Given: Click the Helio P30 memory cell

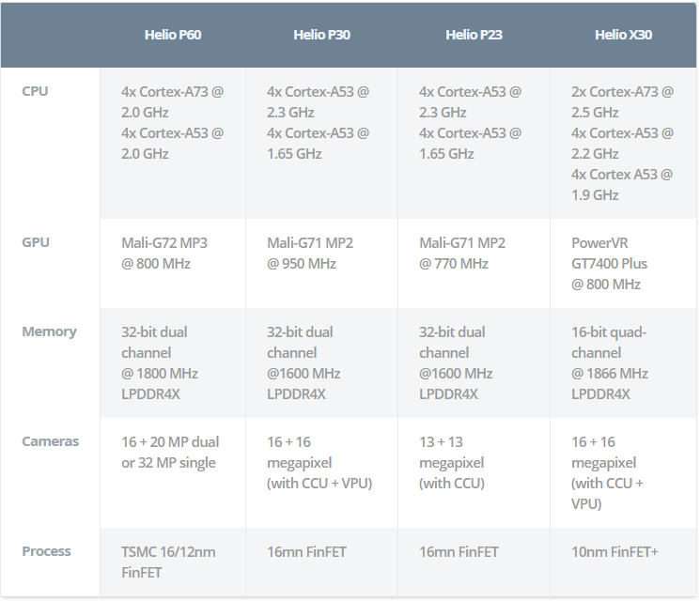Looking at the screenshot, I should tap(322, 362).
